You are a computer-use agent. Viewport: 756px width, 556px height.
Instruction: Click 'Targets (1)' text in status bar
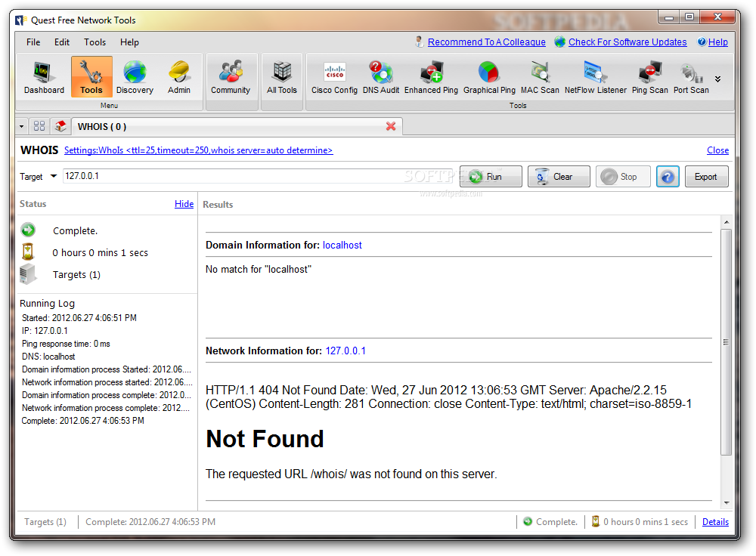tap(45, 522)
